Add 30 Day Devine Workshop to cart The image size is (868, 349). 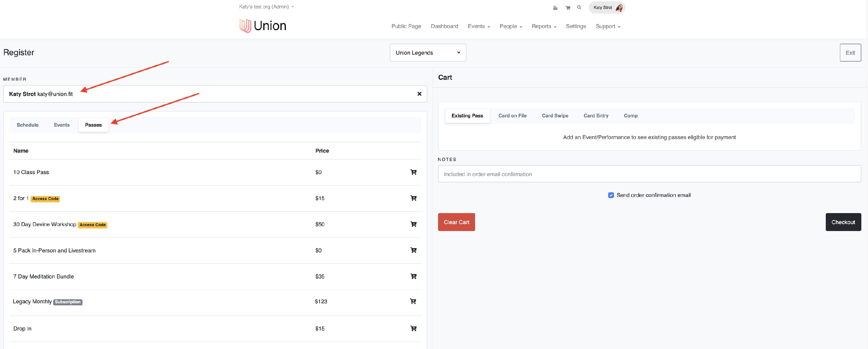click(x=413, y=224)
